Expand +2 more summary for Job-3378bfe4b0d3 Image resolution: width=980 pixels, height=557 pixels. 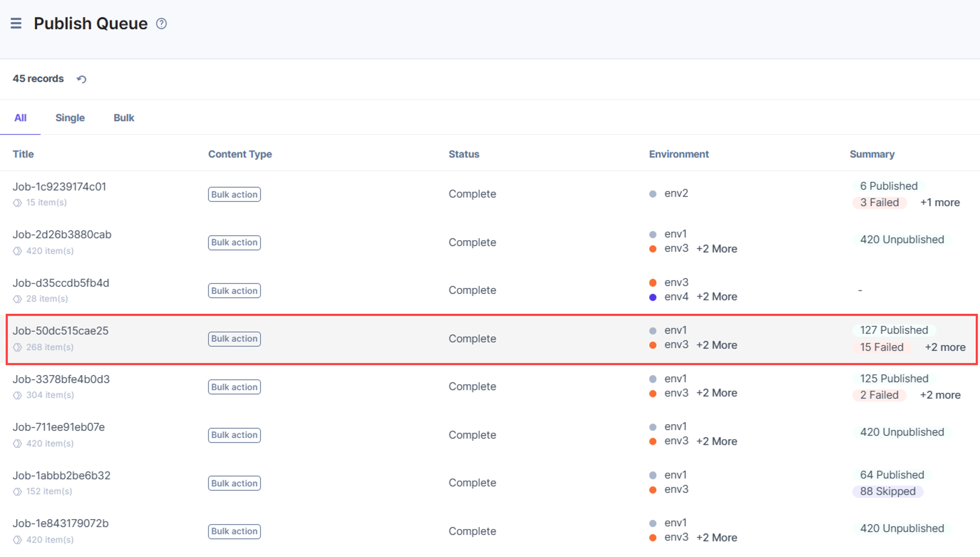click(940, 395)
